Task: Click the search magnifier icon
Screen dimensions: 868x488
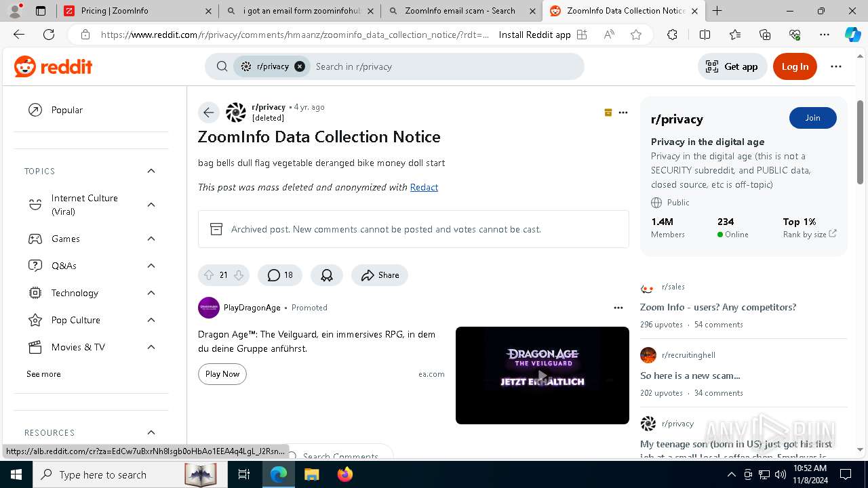Action: [x=222, y=66]
